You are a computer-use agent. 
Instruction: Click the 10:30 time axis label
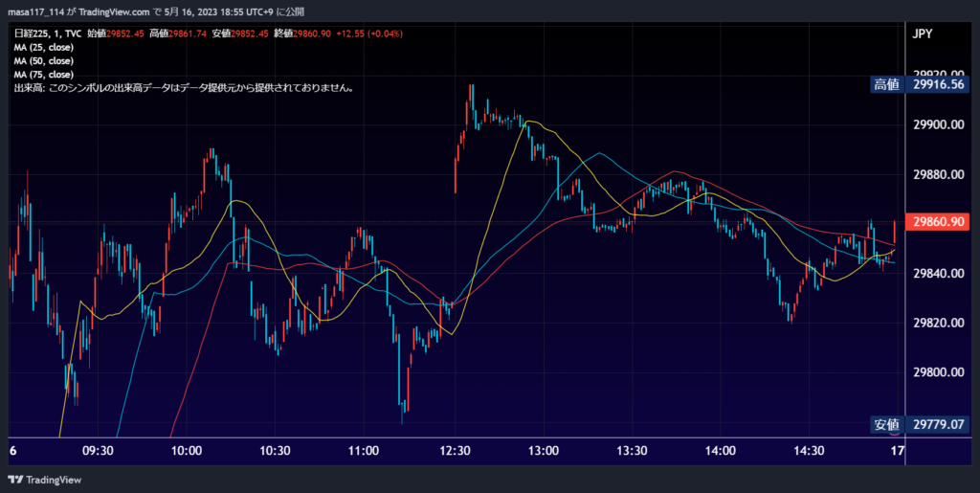pos(275,451)
